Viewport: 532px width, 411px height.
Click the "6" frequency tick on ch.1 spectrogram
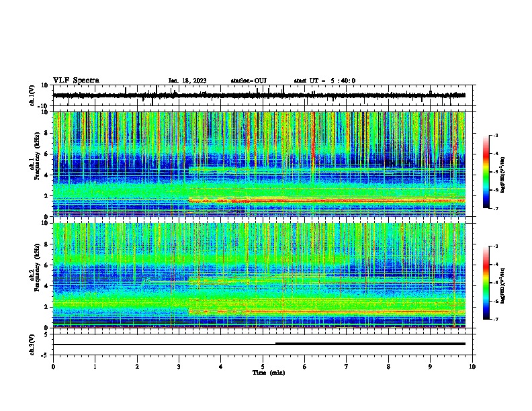(x=46, y=154)
